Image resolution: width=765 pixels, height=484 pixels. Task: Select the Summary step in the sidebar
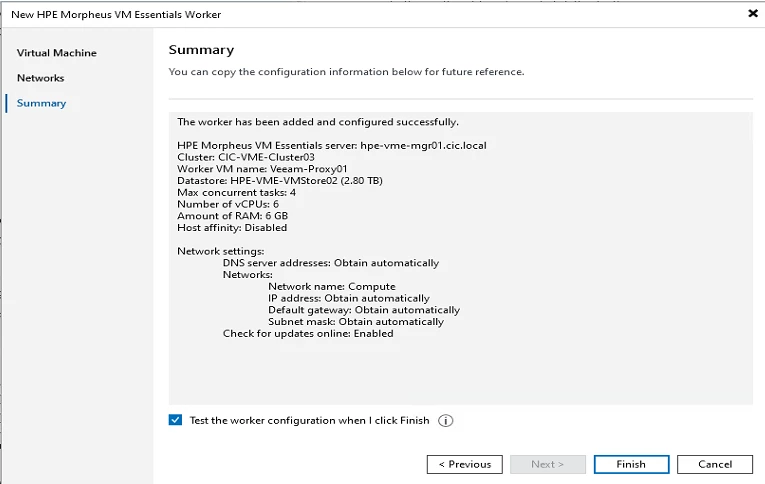point(41,103)
